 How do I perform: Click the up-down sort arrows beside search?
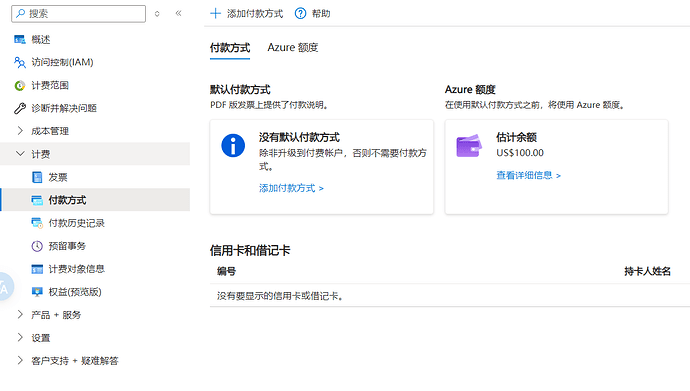point(157,14)
